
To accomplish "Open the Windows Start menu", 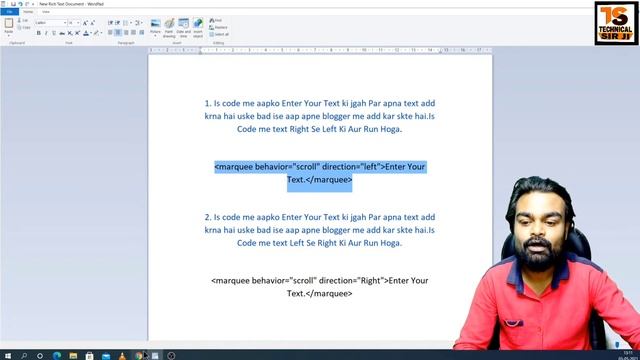I will [x=8, y=356].
